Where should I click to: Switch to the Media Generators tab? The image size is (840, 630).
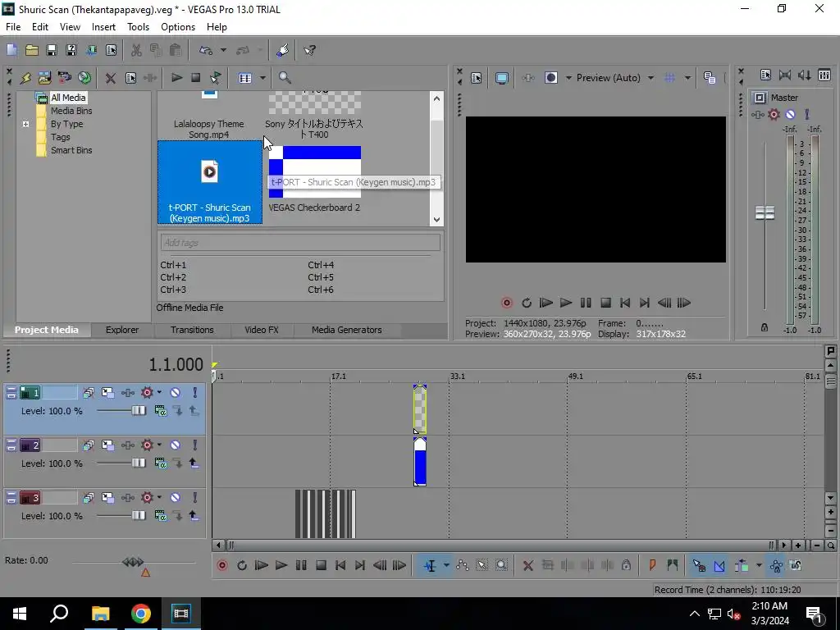(x=347, y=330)
